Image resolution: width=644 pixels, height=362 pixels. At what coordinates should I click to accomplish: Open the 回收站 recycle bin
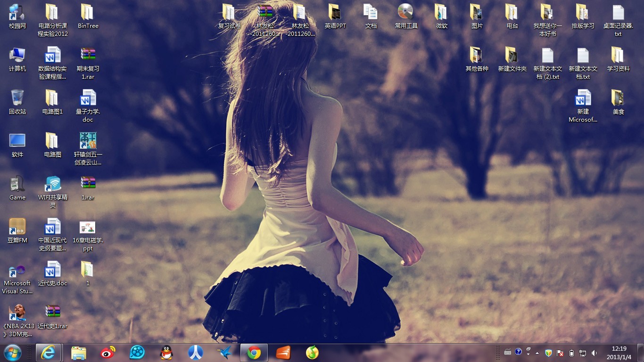tap(17, 98)
